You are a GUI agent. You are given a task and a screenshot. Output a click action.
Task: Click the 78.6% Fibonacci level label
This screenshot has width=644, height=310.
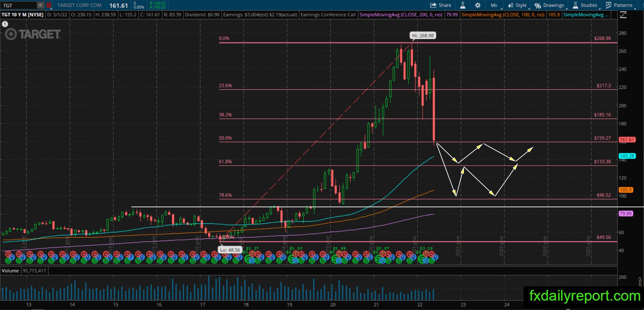click(225, 195)
